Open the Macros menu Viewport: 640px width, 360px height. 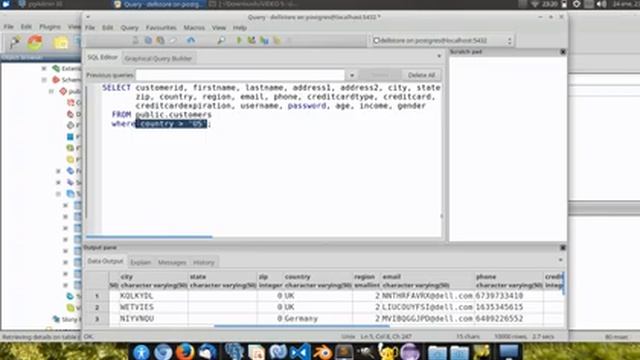[x=194, y=28]
